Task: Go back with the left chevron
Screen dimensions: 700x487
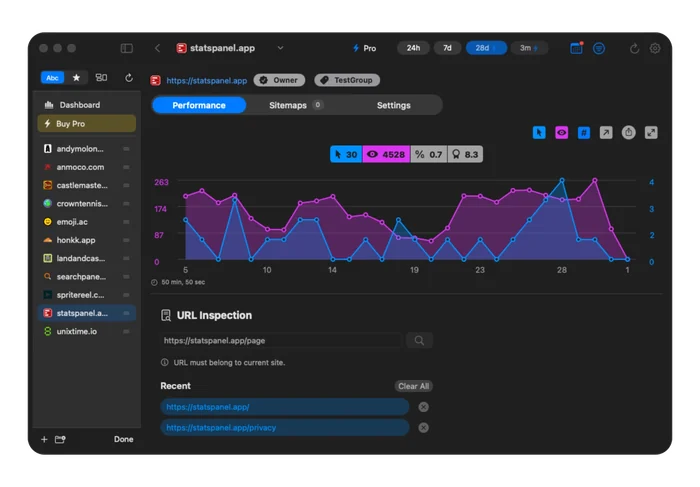Action: coord(158,48)
